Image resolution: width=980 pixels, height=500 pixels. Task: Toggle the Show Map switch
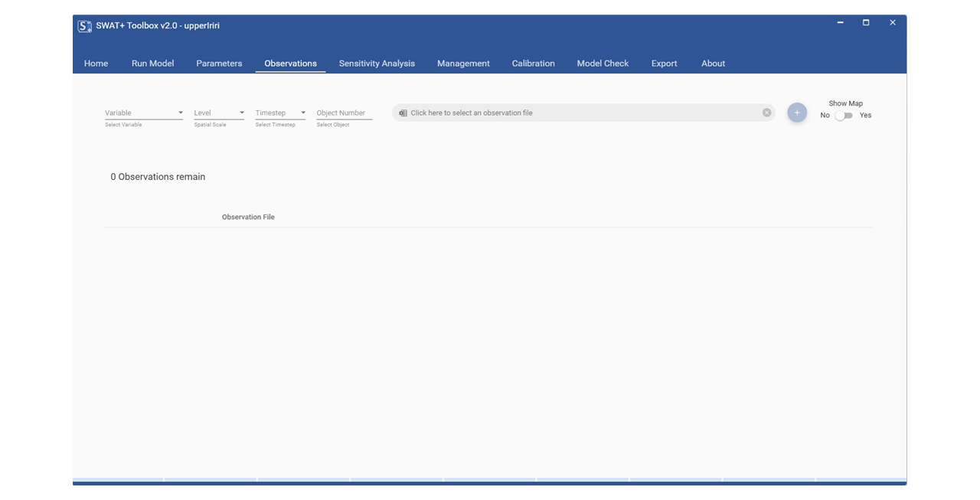844,116
